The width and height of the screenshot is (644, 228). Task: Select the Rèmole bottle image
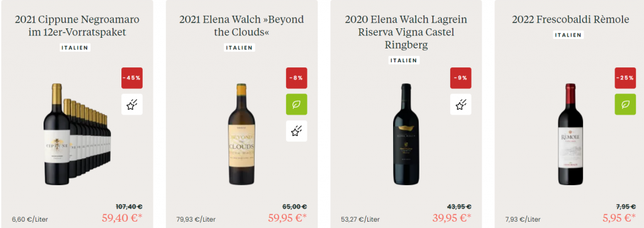click(x=570, y=134)
